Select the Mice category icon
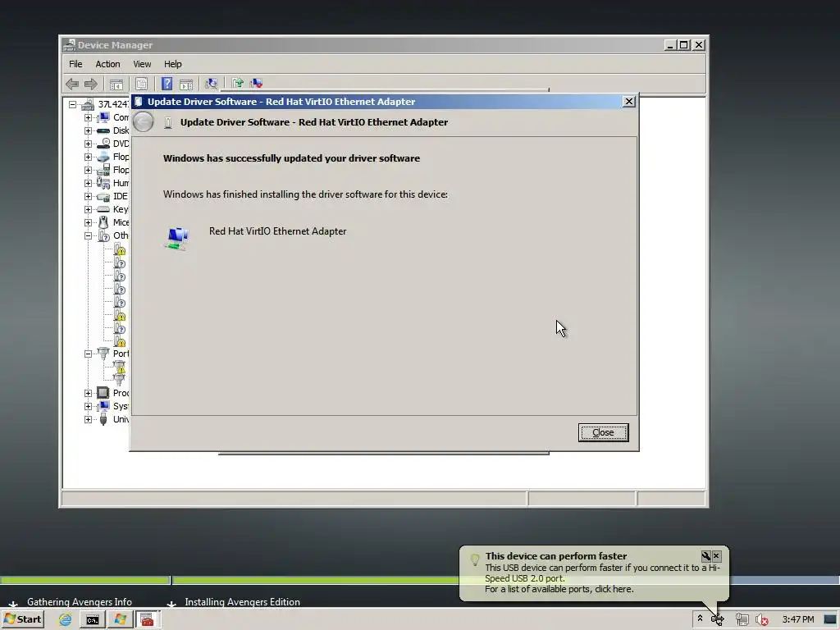Screen dimensions: 840x630 click(x=103, y=222)
